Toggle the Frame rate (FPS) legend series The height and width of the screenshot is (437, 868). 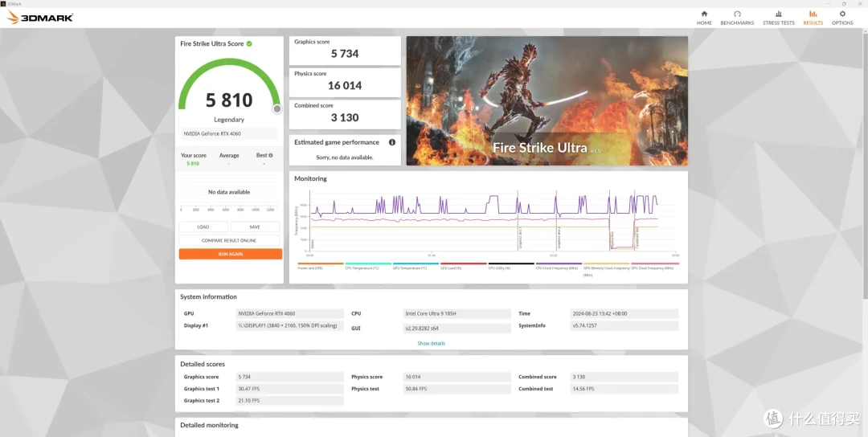pos(321,266)
